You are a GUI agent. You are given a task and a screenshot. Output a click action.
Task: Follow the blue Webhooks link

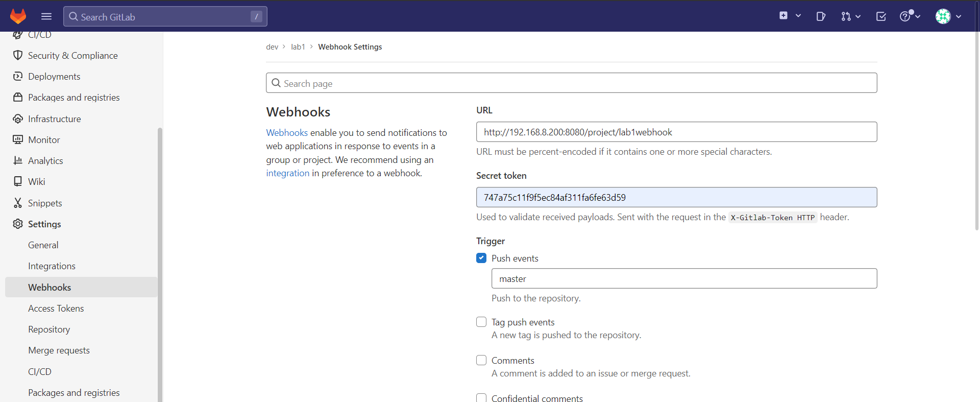pyautogui.click(x=287, y=133)
